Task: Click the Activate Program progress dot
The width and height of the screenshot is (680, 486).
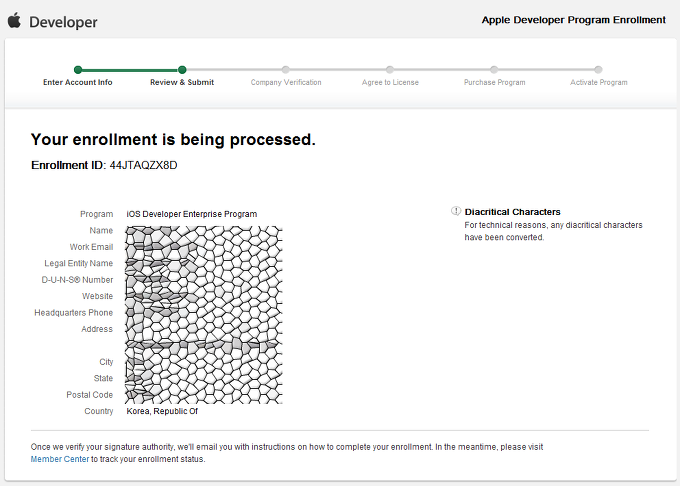Action: point(598,69)
